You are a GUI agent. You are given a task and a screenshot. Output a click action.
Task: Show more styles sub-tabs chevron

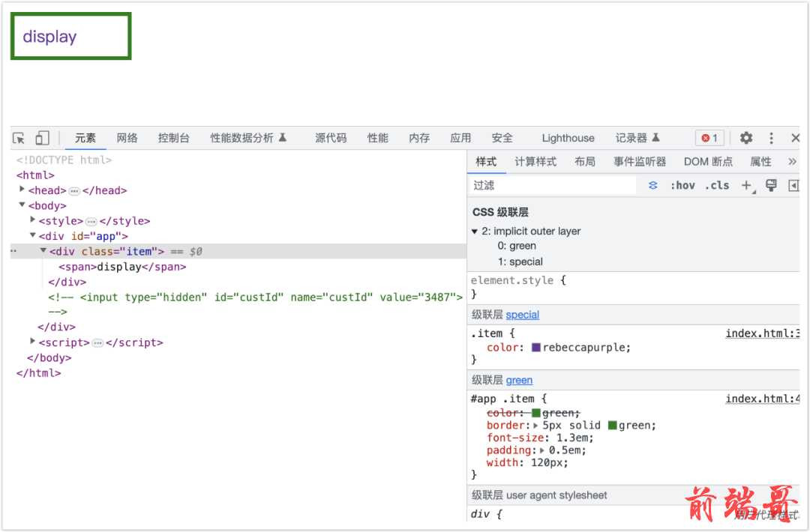coord(792,162)
